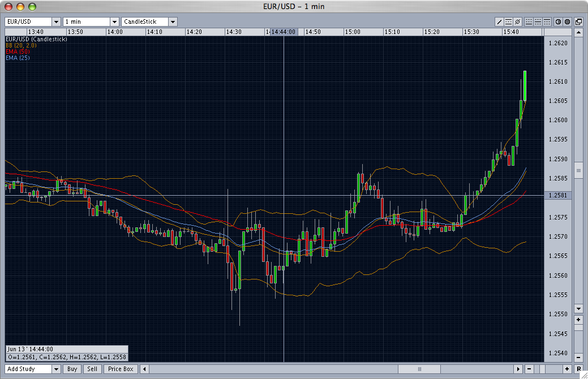Viewport: 588px width, 379px height.
Task: Click the overlapping squares detach window icon
Action: tap(578, 22)
